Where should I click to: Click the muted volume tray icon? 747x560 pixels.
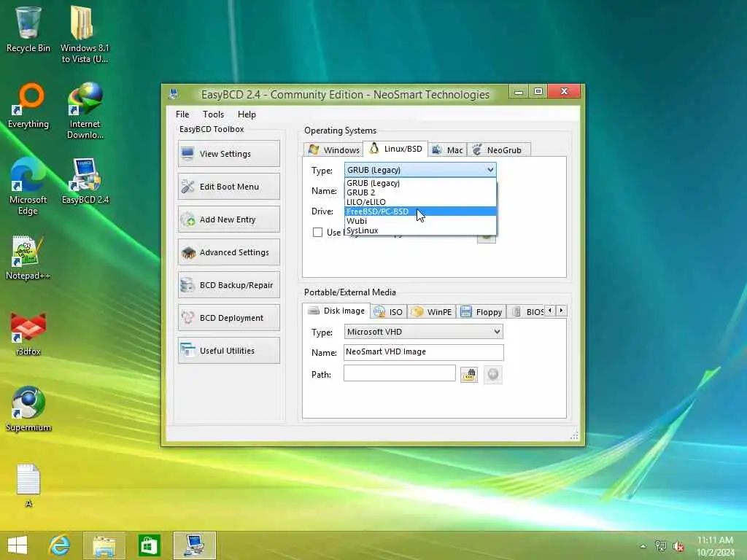678,546
